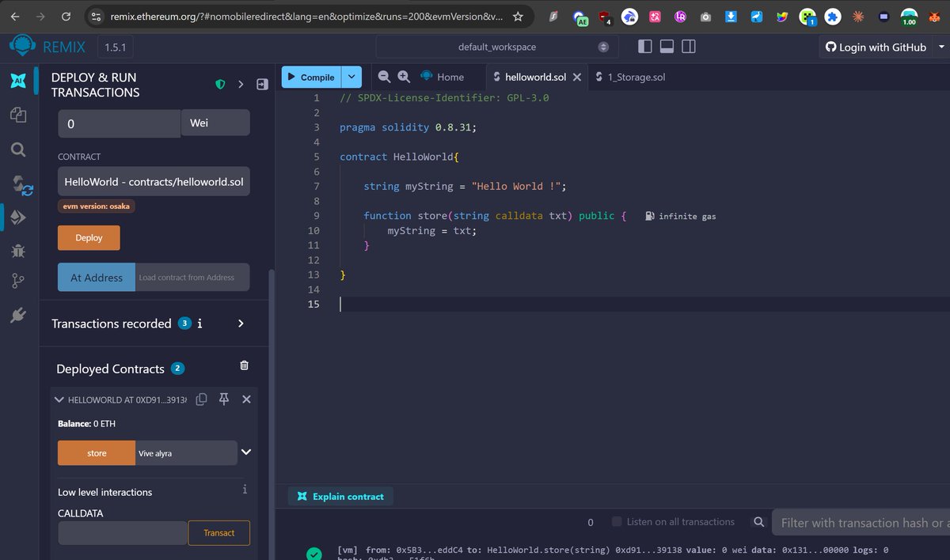Click the terminal transaction filter field

(x=861, y=523)
